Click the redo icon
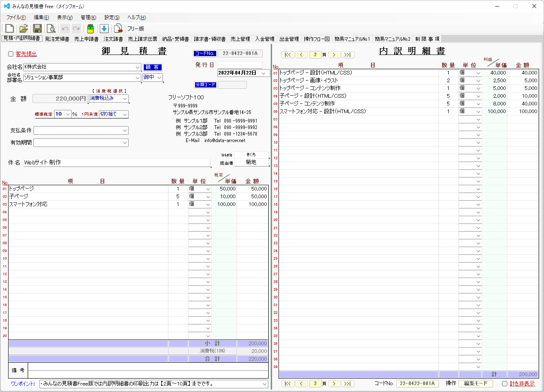The height and width of the screenshot is (392, 544). pos(76,28)
